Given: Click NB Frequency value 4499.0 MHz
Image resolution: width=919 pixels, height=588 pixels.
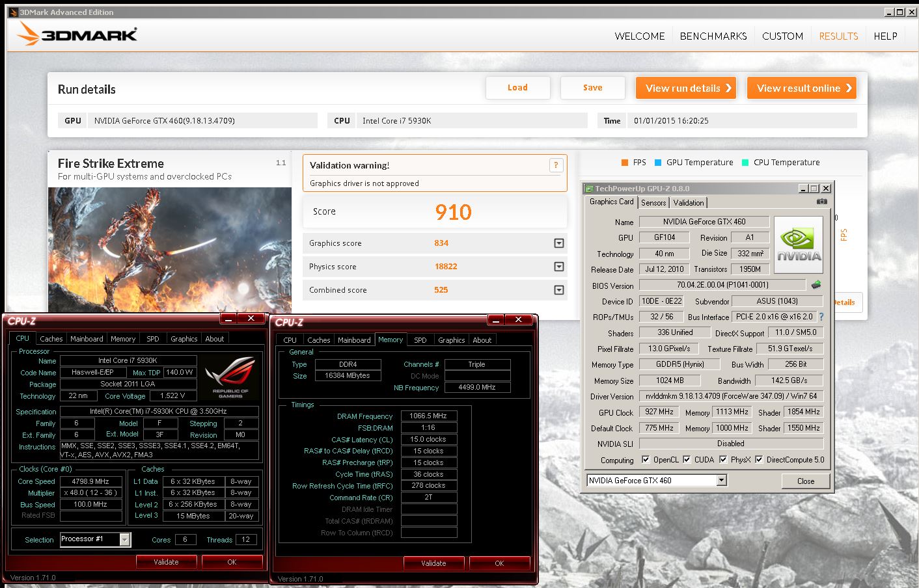Looking at the screenshot, I should click(x=477, y=388).
